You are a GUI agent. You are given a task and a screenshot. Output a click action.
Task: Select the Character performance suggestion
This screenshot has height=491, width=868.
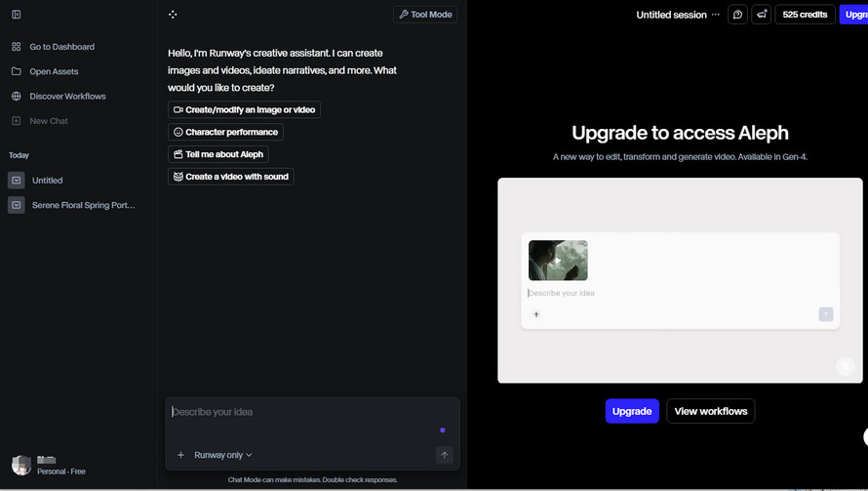(226, 132)
